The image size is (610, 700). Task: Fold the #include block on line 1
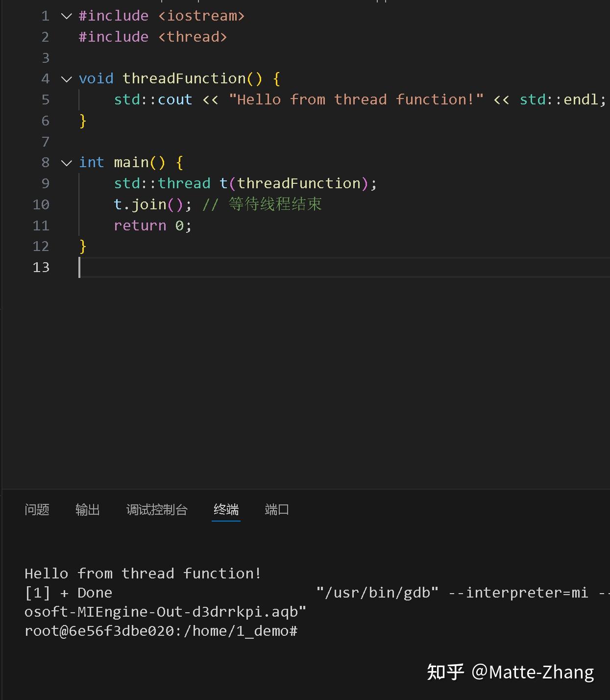click(x=66, y=15)
